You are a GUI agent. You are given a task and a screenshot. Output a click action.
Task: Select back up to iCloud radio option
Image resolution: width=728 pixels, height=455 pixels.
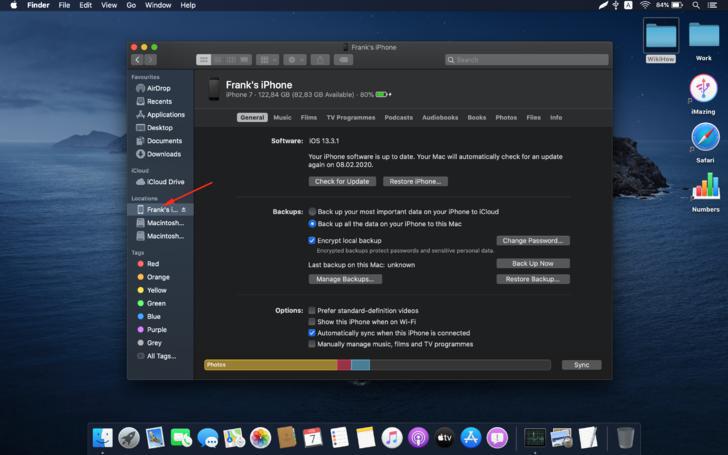pyautogui.click(x=312, y=212)
